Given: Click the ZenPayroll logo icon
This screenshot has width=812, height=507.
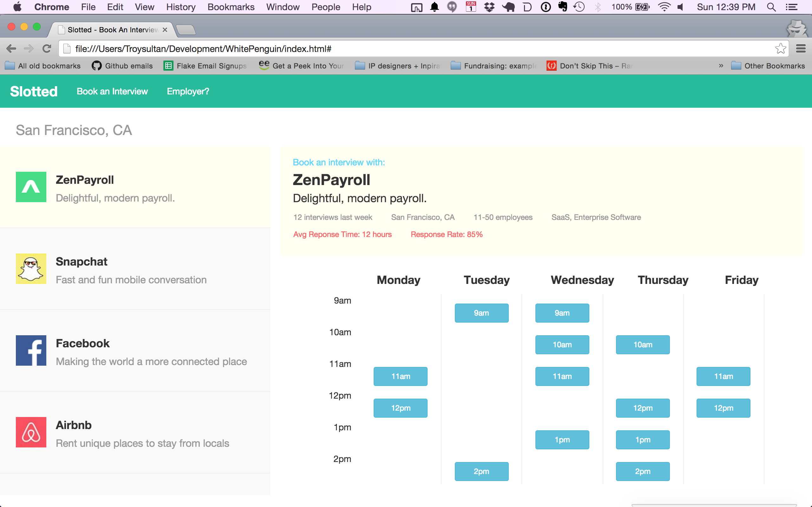Looking at the screenshot, I should coord(31,187).
